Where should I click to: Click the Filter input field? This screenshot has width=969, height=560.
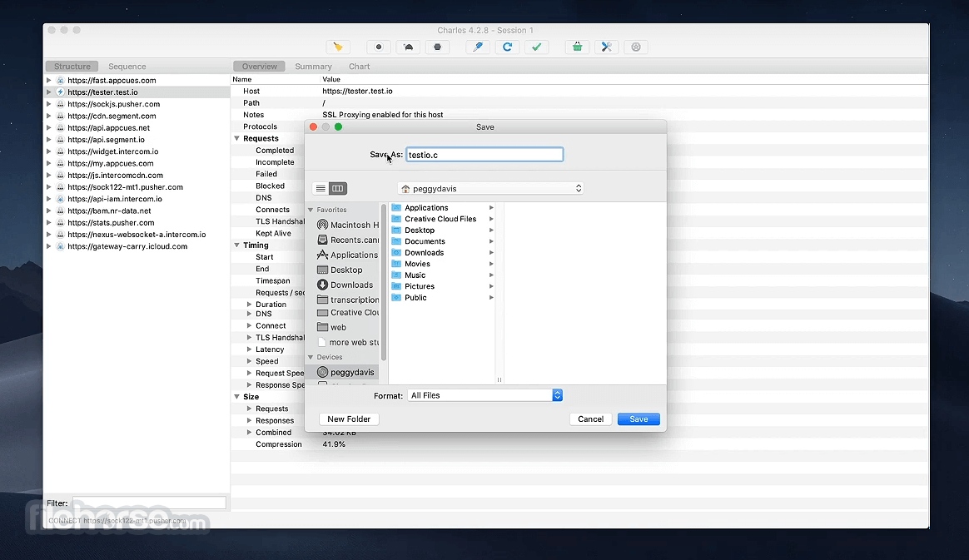tap(149, 503)
